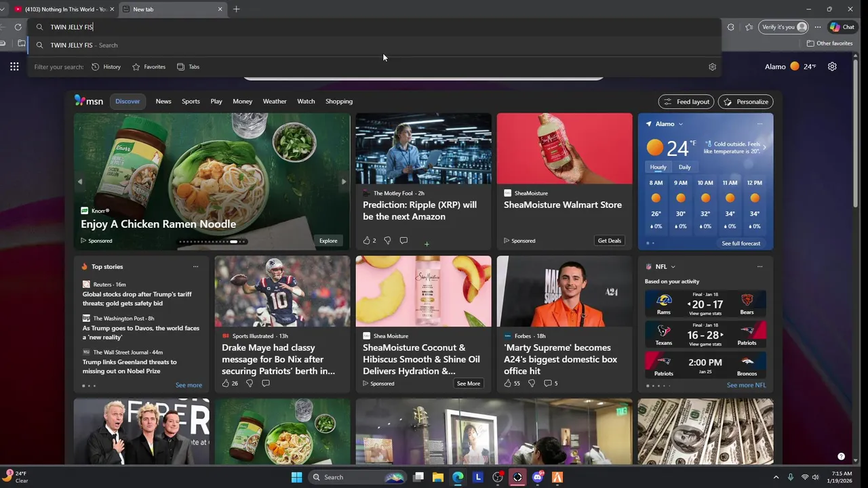Open comments on Ripple XRP article

403,241
